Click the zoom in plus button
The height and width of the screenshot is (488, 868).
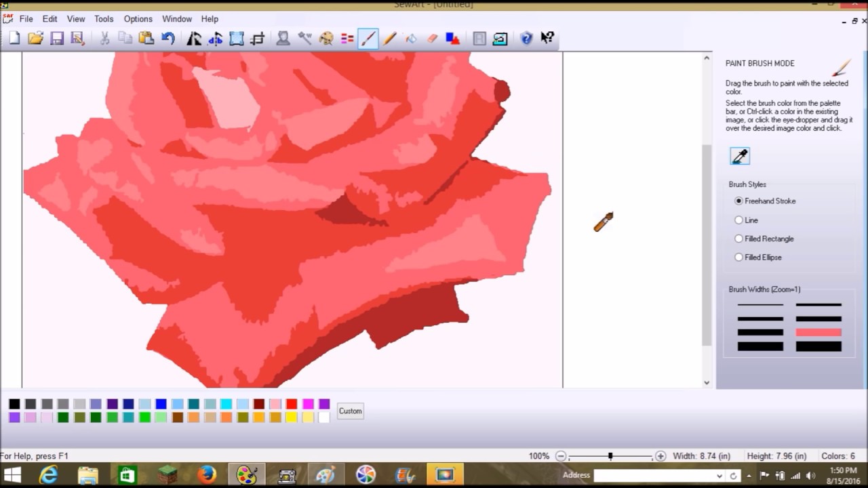[x=660, y=456]
